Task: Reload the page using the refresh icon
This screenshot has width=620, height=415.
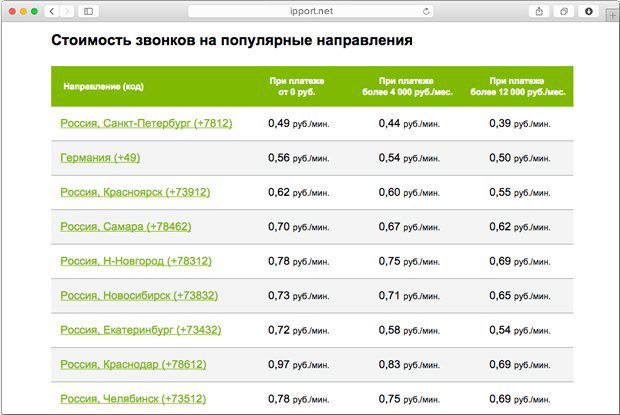Action: 426,11
